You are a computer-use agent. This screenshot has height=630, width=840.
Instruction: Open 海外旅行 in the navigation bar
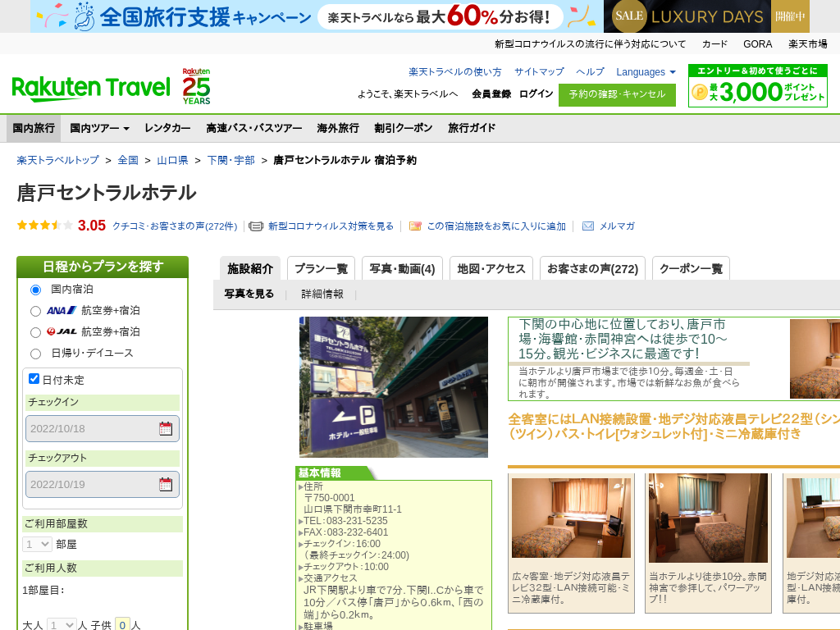coord(338,128)
